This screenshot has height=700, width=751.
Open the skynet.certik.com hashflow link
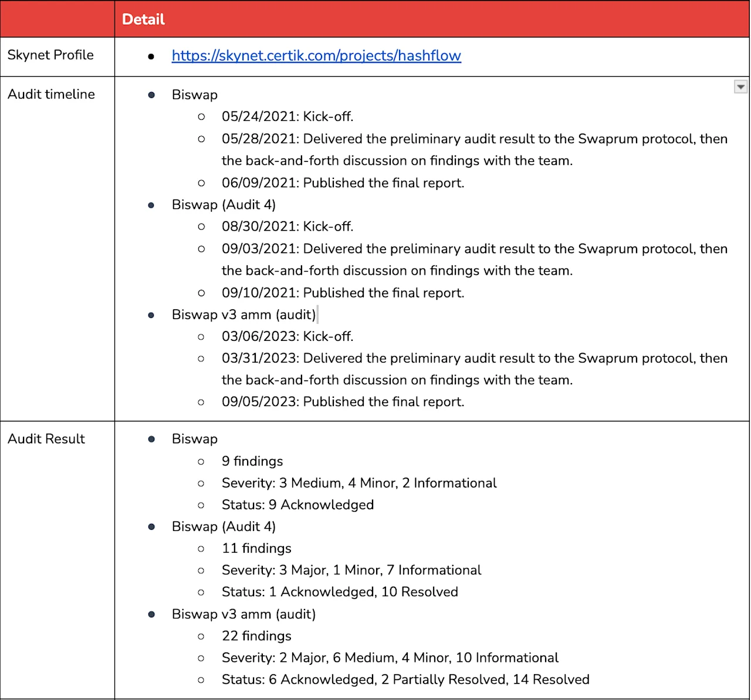[x=316, y=56]
